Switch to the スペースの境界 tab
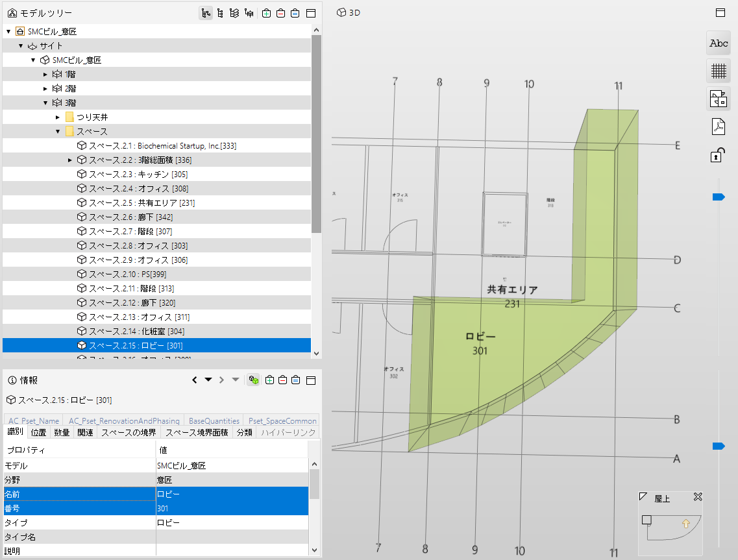 pyautogui.click(x=129, y=432)
